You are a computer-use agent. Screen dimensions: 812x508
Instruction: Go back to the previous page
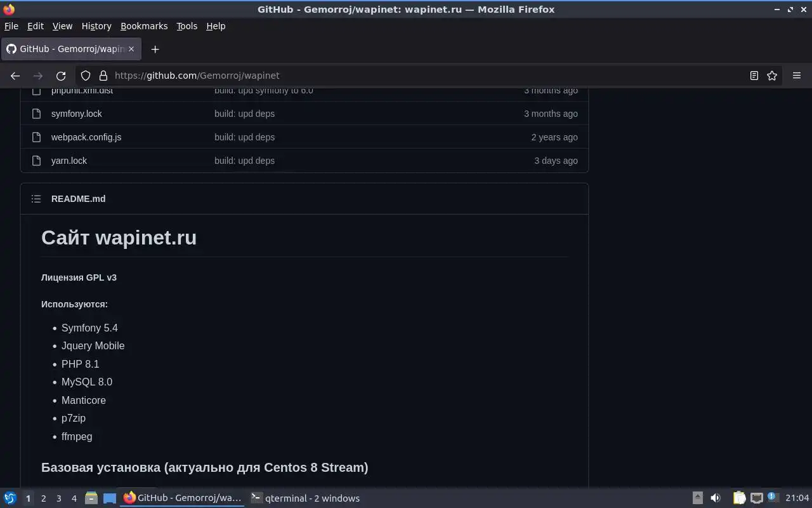15,76
